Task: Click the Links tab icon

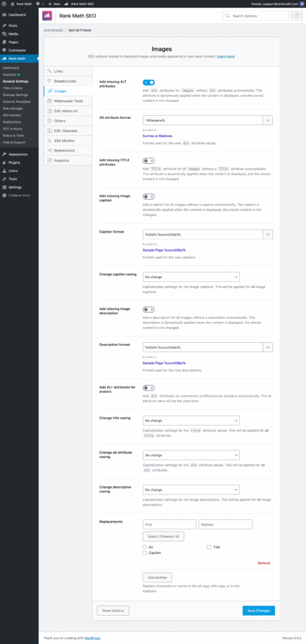Action: point(49,71)
